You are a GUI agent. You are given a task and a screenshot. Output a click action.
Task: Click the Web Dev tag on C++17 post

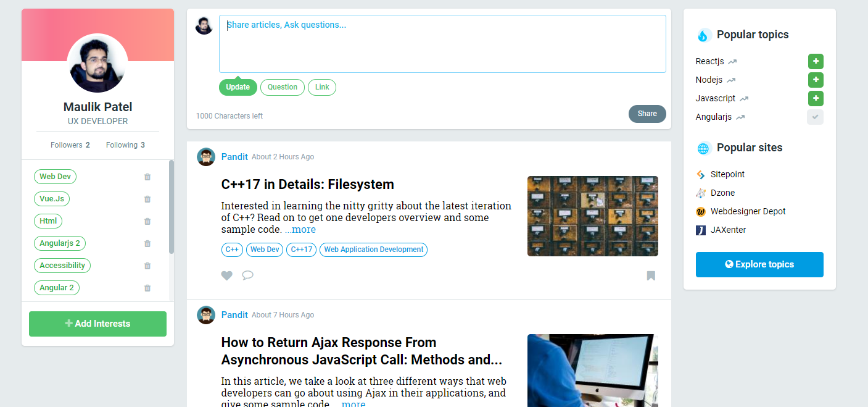[265, 250]
